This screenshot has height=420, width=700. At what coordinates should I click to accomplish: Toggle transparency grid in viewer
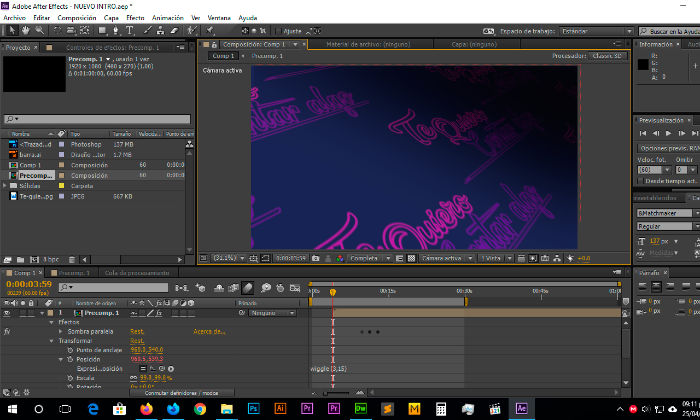click(411, 258)
